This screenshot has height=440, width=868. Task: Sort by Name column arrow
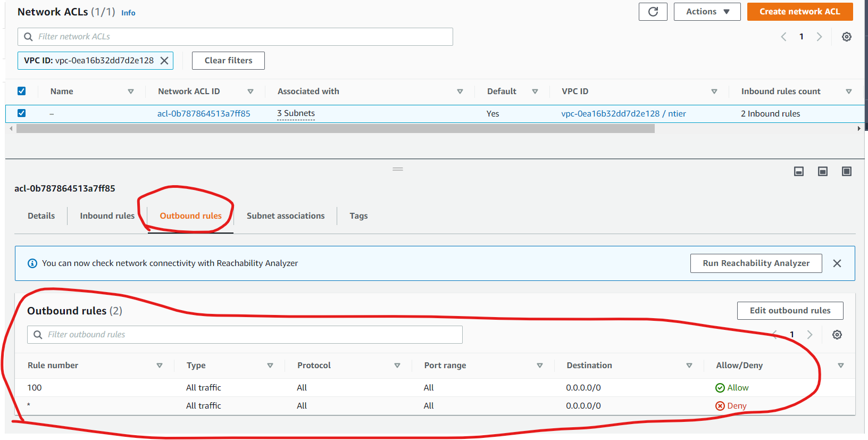131,92
